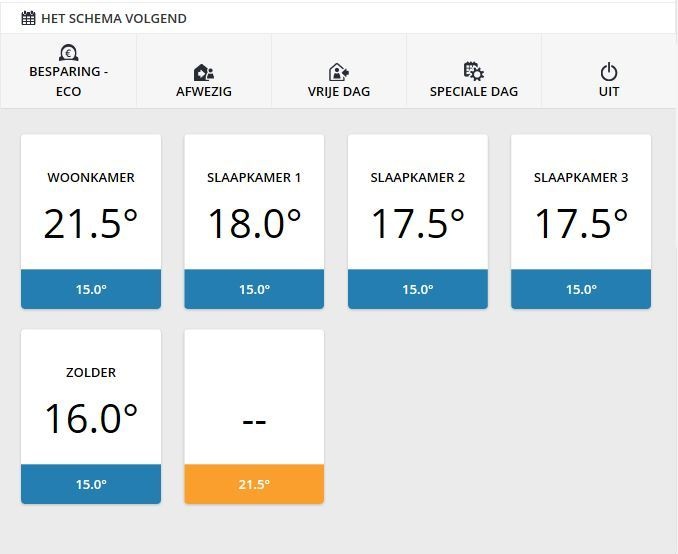Click the calendar icon beside Het Schema Volgend

[28, 18]
